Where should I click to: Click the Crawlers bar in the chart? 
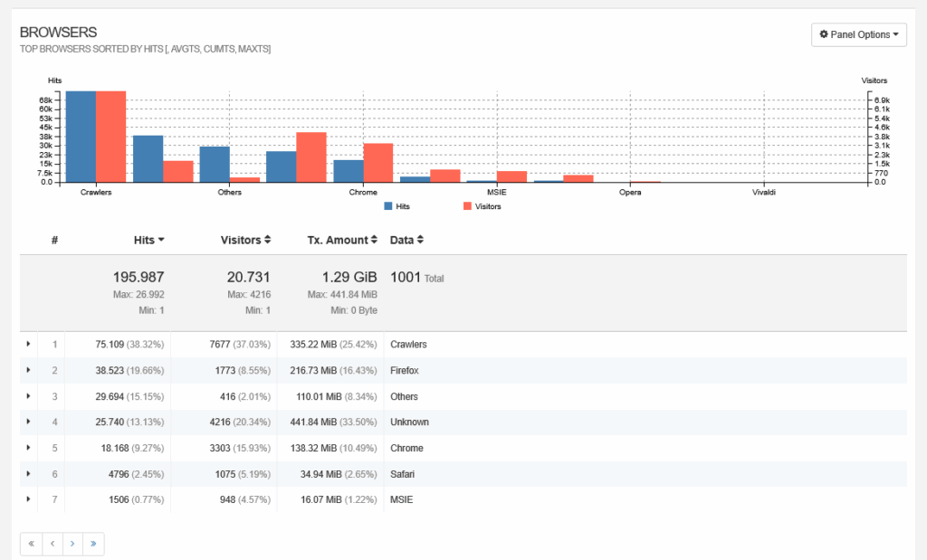[83, 136]
